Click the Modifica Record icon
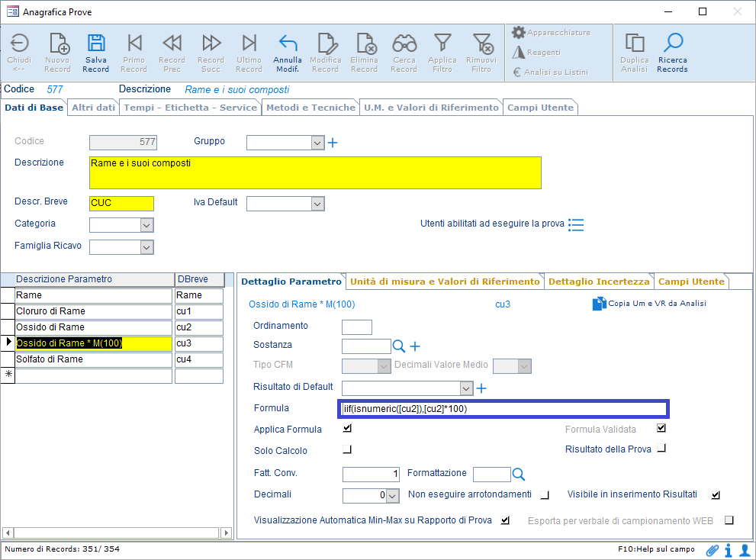This screenshot has width=756, height=560. pos(327,43)
